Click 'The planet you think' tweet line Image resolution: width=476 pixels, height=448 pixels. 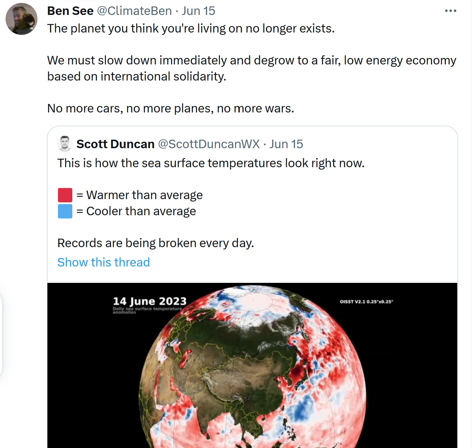(191, 28)
